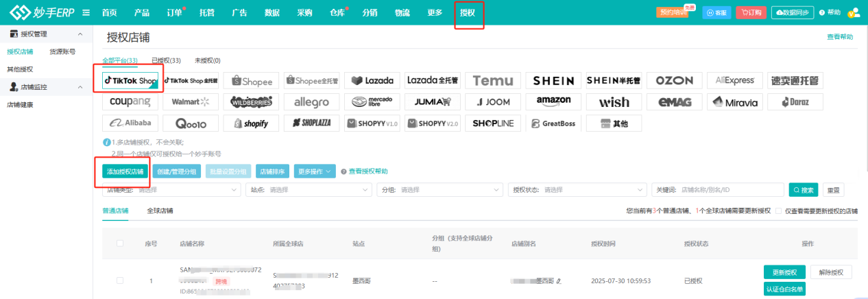The height and width of the screenshot is (299, 868).
Task: Select the Lazada全托管 platform tile
Action: (432, 81)
